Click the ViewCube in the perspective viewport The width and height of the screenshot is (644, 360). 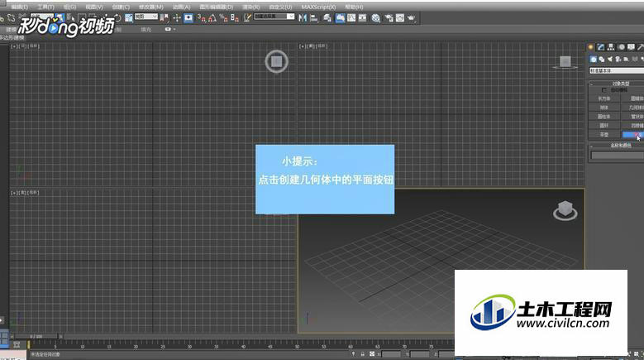coord(565,211)
